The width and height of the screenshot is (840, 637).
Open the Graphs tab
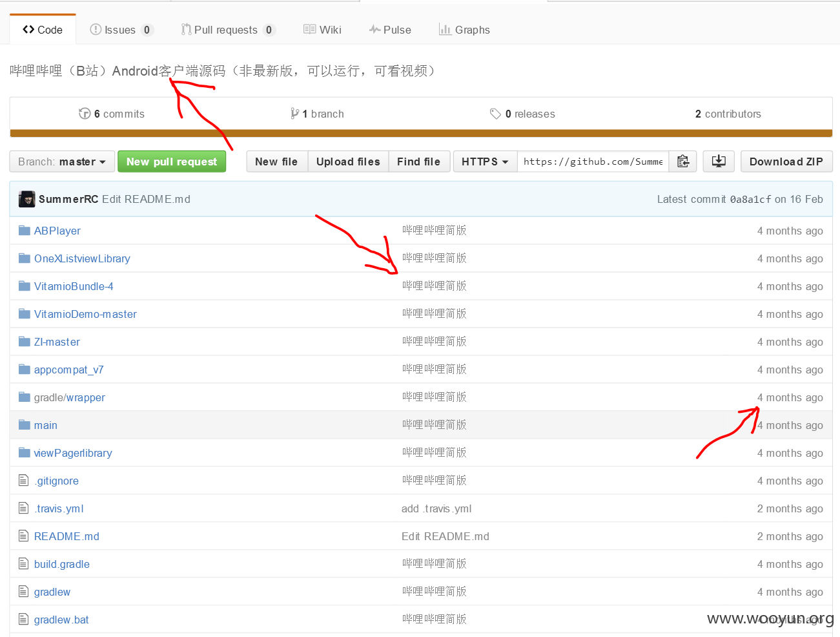[x=464, y=30]
